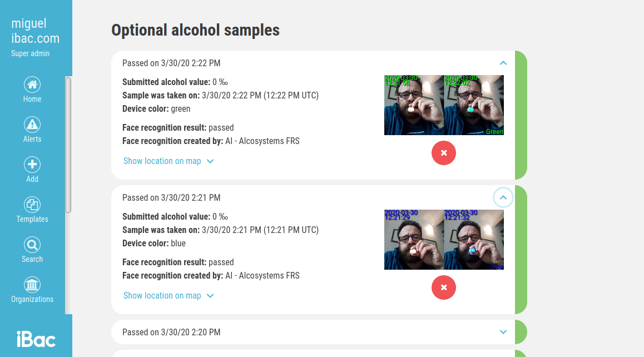The image size is (644, 357).
Task: Click the miguel ibac.com user name
Action: (36, 31)
